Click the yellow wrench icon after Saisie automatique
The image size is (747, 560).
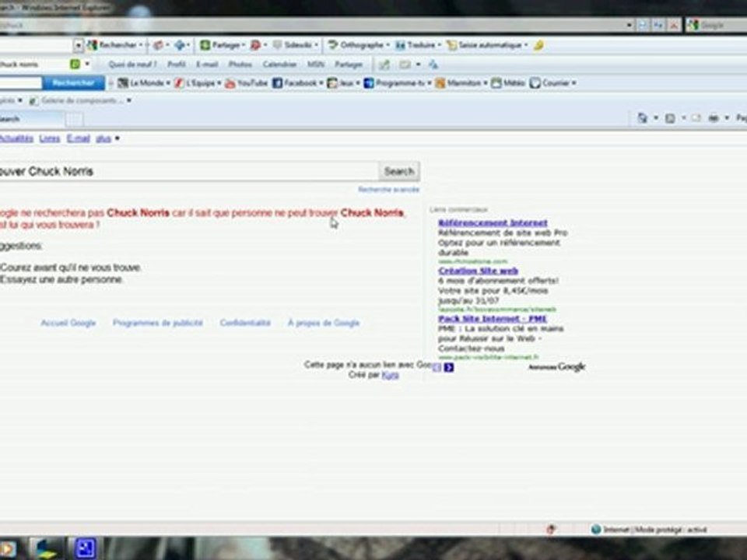[538, 45]
